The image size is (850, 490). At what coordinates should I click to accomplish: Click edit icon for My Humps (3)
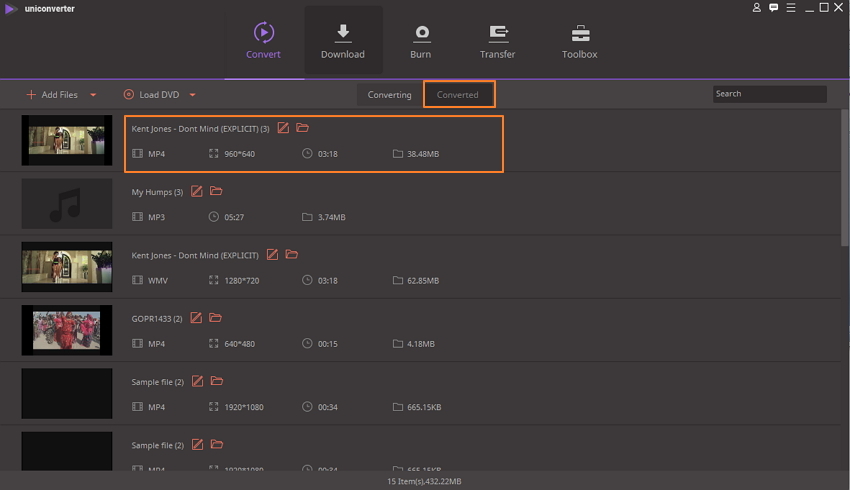(x=197, y=191)
